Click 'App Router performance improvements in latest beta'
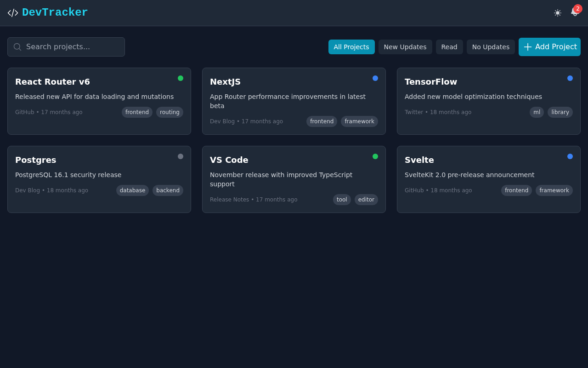 (x=288, y=101)
